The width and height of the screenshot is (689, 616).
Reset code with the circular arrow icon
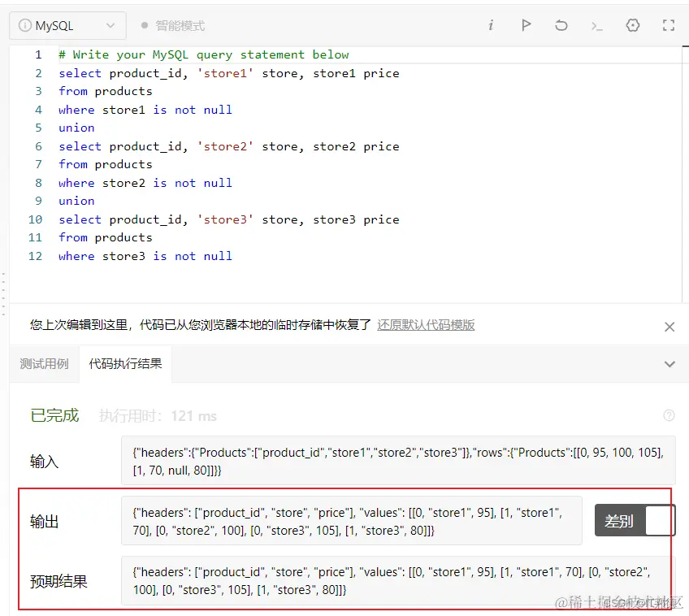(561, 25)
